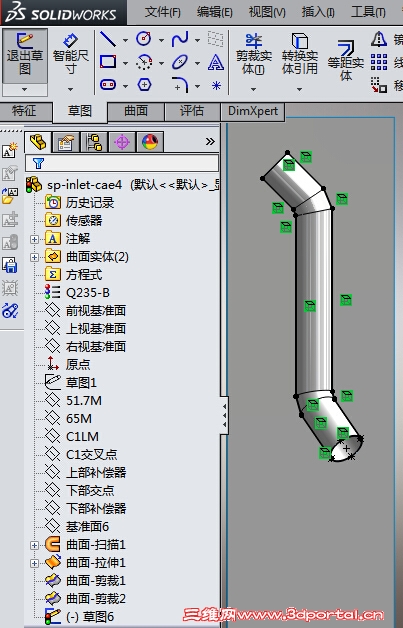Click the feature tree filter input field
Viewport: 403px width, 628px height.
122,163
